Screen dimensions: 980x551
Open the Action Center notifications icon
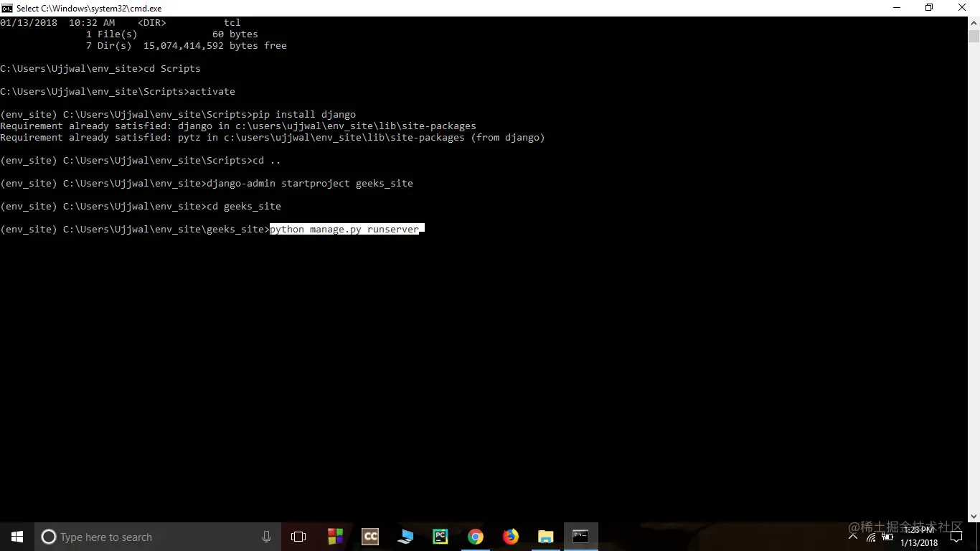tap(956, 537)
